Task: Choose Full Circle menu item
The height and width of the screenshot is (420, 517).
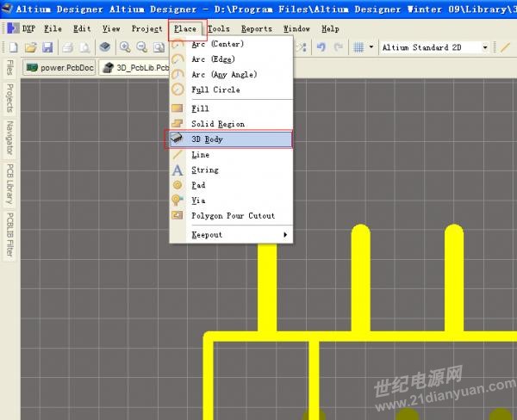Action: coord(231,90)
